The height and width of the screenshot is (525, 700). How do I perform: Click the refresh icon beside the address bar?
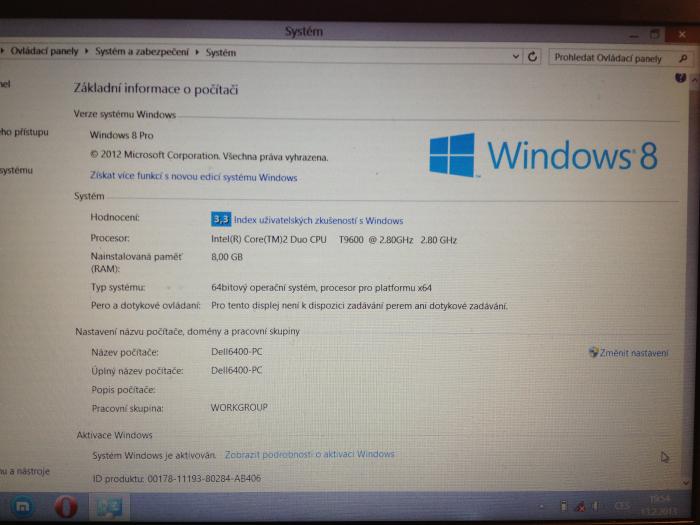(533, 58)
